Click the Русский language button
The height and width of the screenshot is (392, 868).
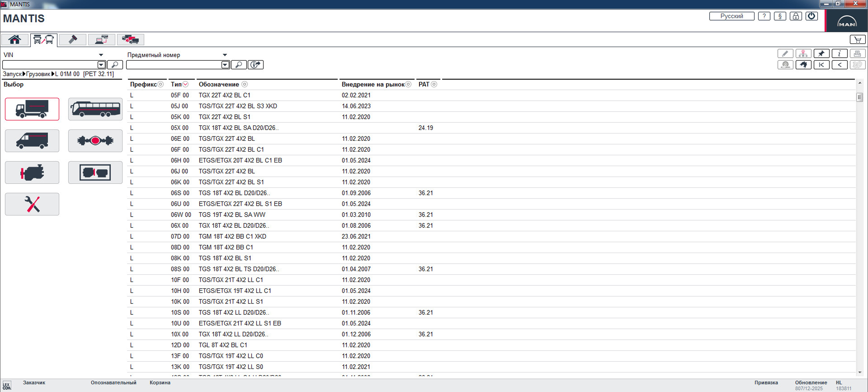[731, 16]
